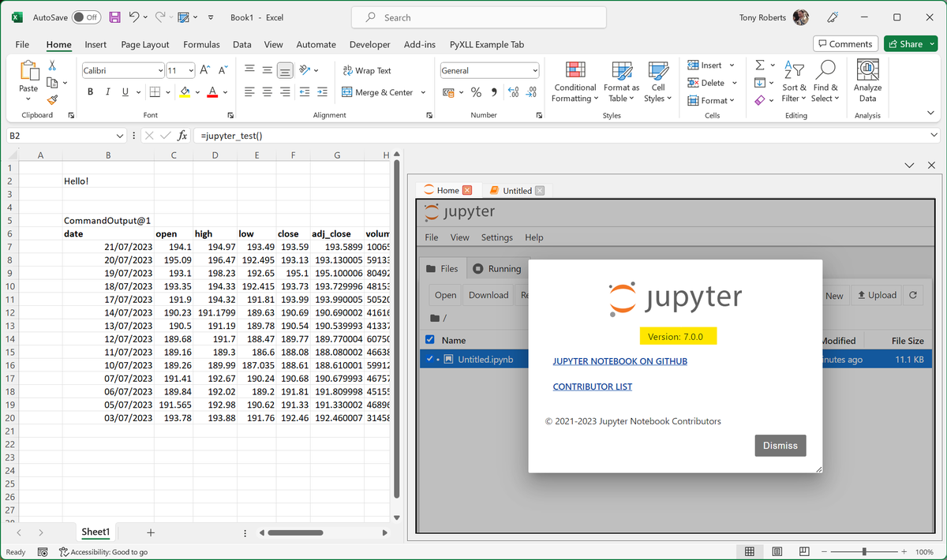947x560 pixels.
Task: Click cell containing Hello!
Action: pyautogui.click(x=108, y=181)
